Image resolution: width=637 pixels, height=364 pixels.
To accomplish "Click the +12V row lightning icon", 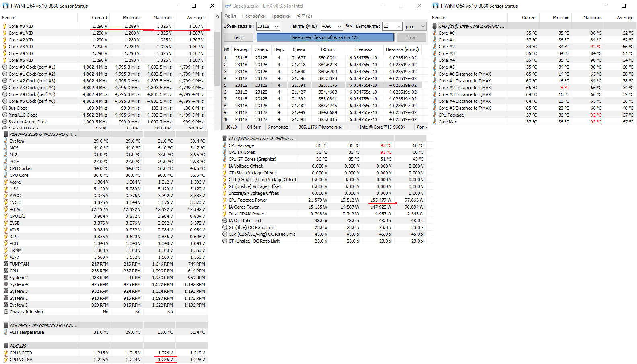I will pos(6,209).
